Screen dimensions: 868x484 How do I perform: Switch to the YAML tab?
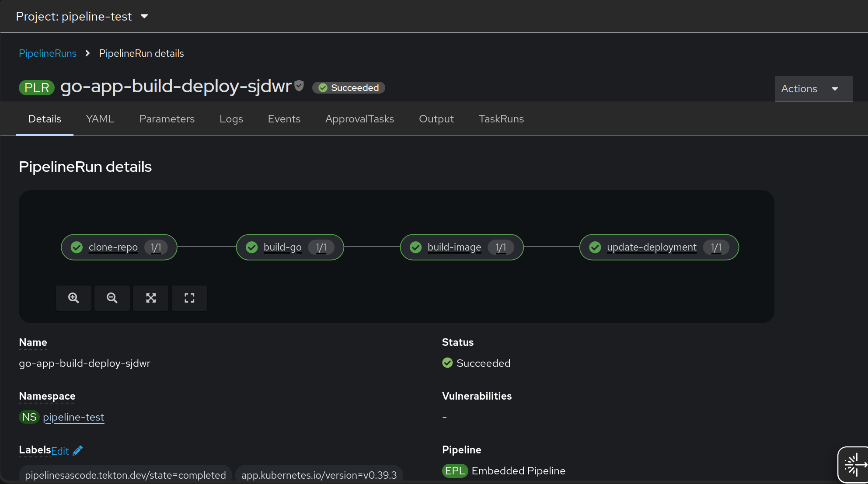pyautogui.click(x=100, y=119)
